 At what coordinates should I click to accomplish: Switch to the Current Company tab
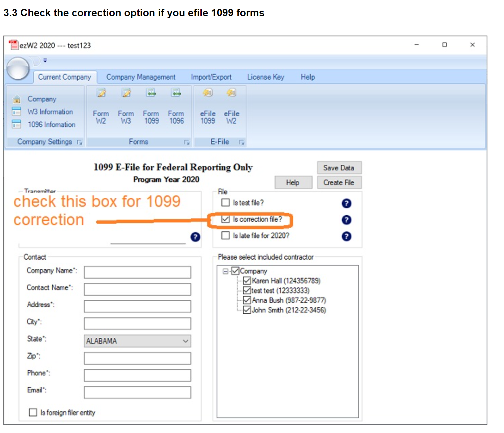click(x=65, y=77)
